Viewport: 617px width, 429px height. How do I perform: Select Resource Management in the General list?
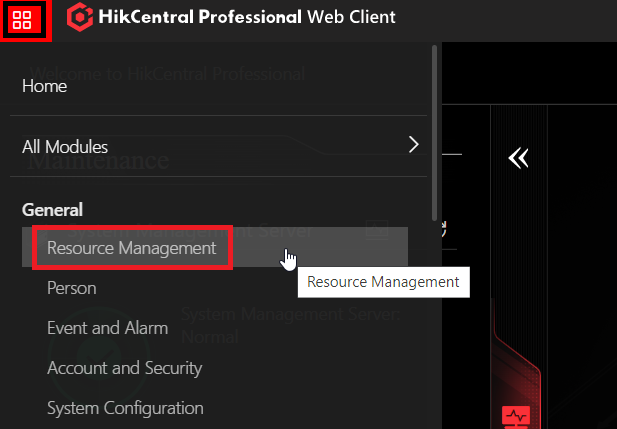[131, 248]
